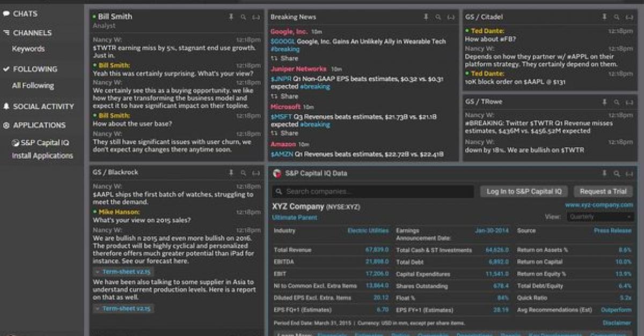Focus the Search companies field
Image resolution: width=644 pixels, height=336 pixels.
[373, 191]
